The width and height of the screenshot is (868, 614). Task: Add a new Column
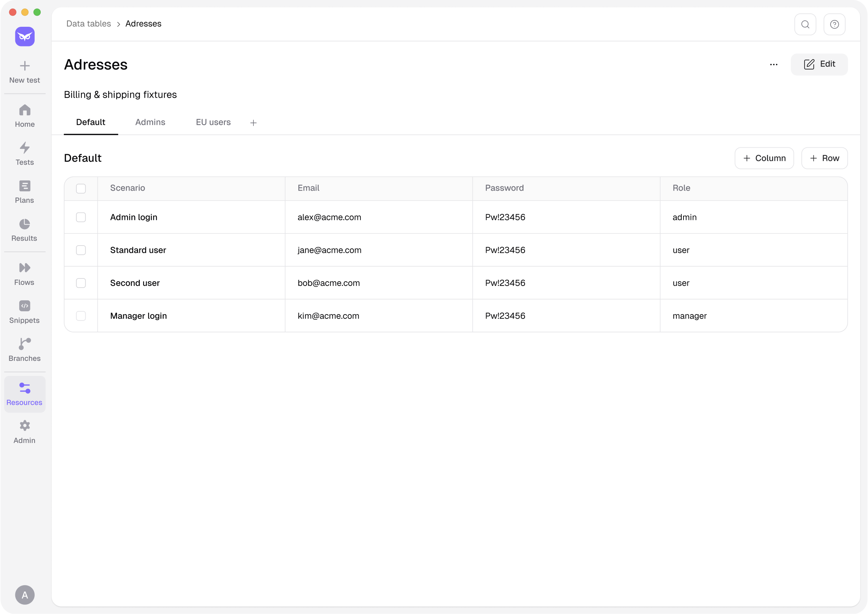[764, 158]
